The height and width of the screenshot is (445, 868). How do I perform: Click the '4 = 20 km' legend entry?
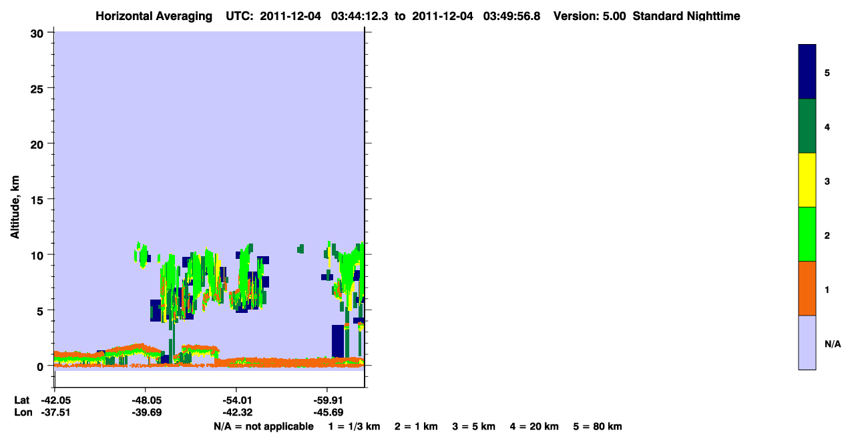pyautogui.click(x=534, y=426)
